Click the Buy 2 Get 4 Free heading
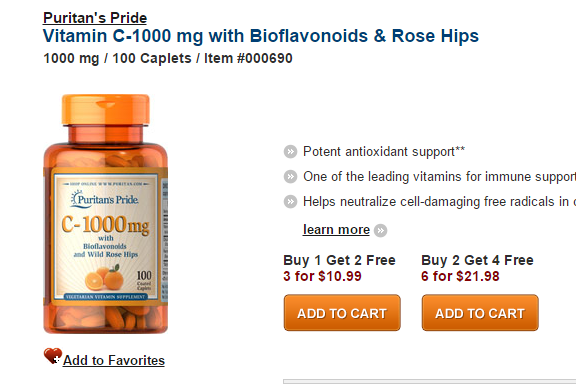 pyautogui.click(x=477, y=260)
